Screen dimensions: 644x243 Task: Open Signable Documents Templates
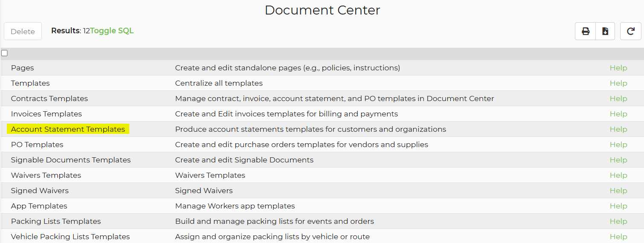(x=71, y=160)
